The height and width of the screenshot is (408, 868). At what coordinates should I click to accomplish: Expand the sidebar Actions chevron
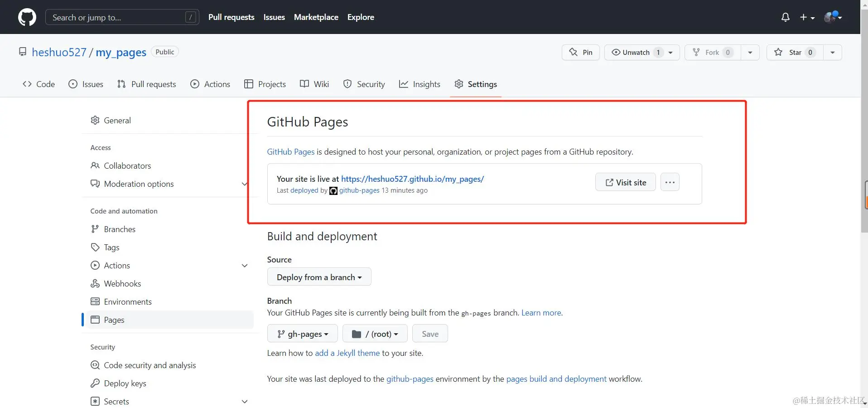tap(245, 266)
